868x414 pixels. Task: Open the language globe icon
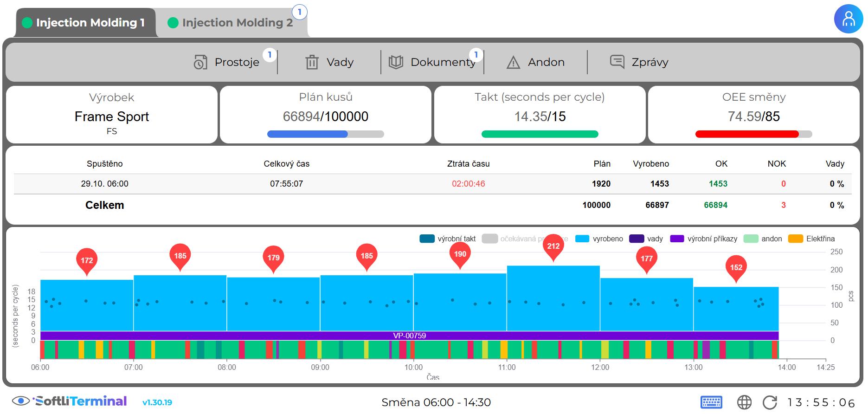pos(744,402)
